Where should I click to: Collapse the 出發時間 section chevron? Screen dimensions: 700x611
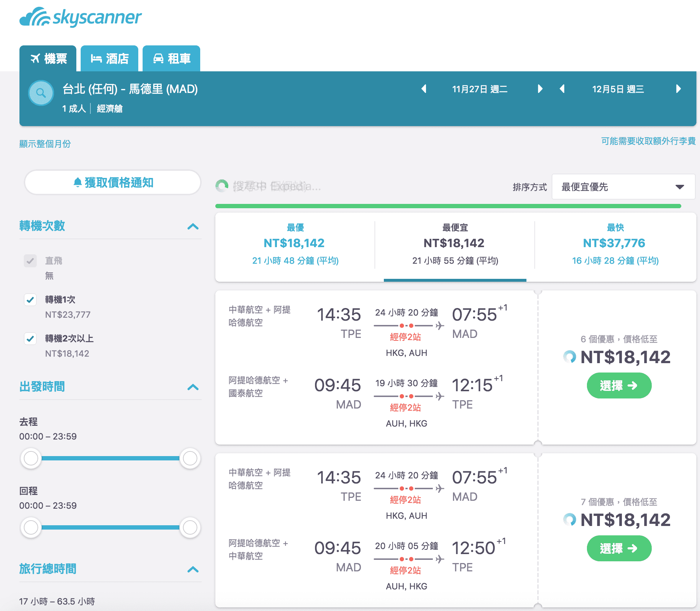click(193, 387)
